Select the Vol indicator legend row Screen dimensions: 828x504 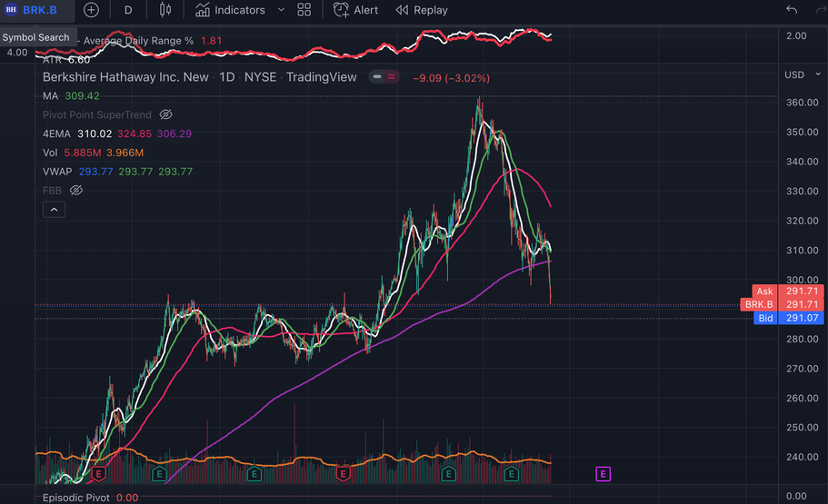tap(93, 153)
